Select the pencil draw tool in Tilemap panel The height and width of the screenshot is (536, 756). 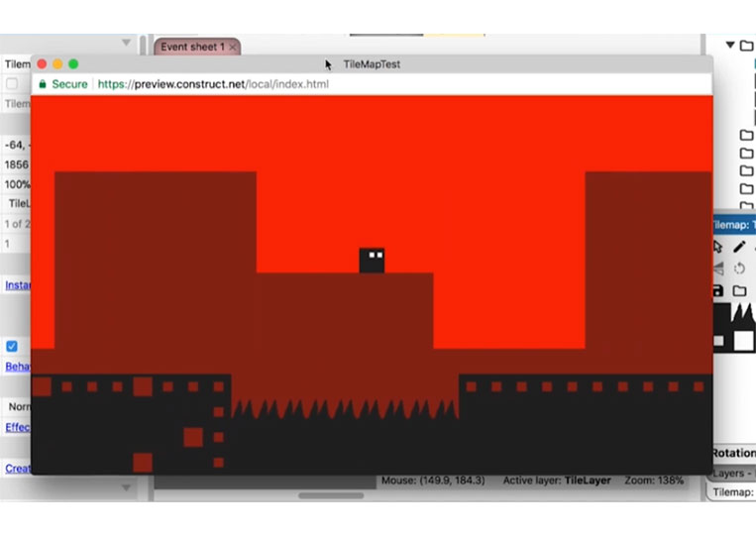[x=739, y=247]
